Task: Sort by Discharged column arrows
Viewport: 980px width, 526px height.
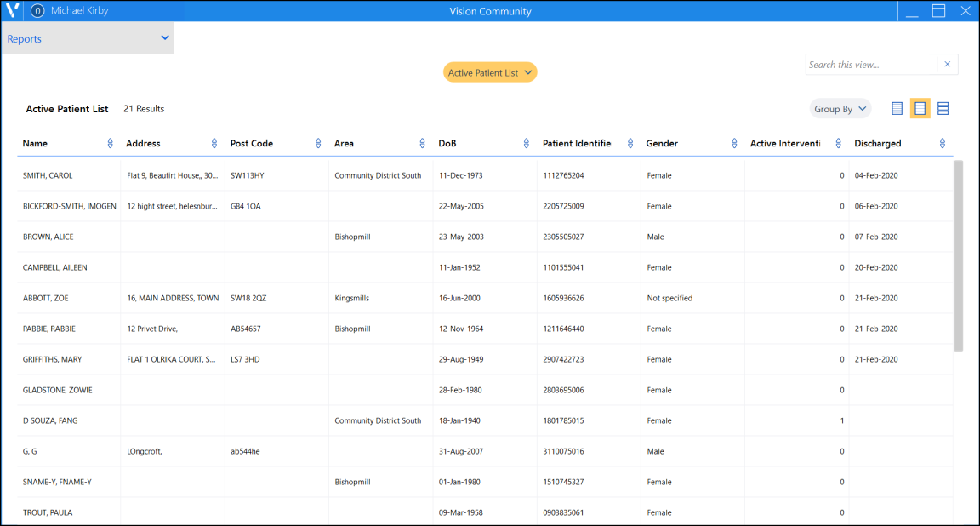Action: (942, 143)
